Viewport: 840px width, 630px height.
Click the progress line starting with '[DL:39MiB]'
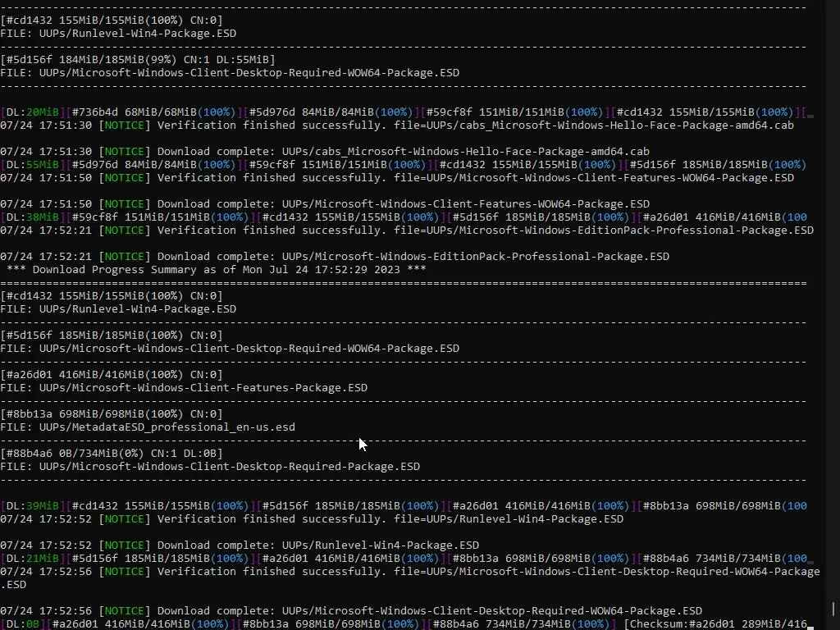(404, 505)
